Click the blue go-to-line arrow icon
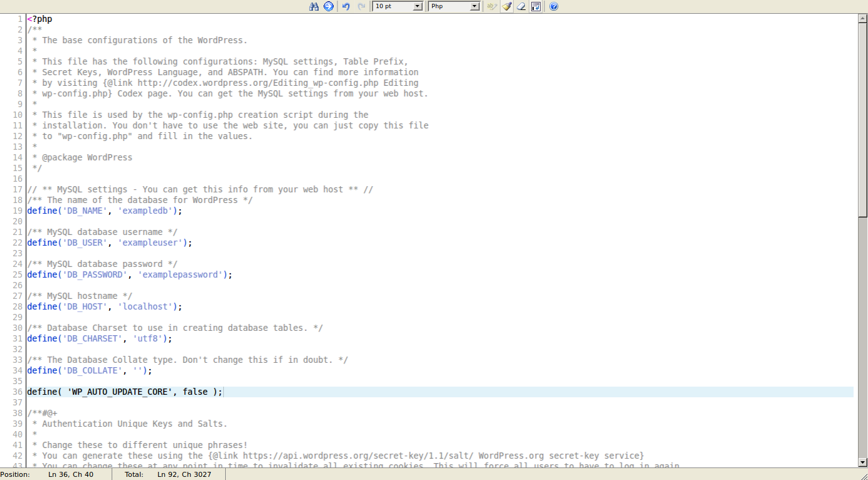Screen dimensions: 868x480 click(328, 6)
